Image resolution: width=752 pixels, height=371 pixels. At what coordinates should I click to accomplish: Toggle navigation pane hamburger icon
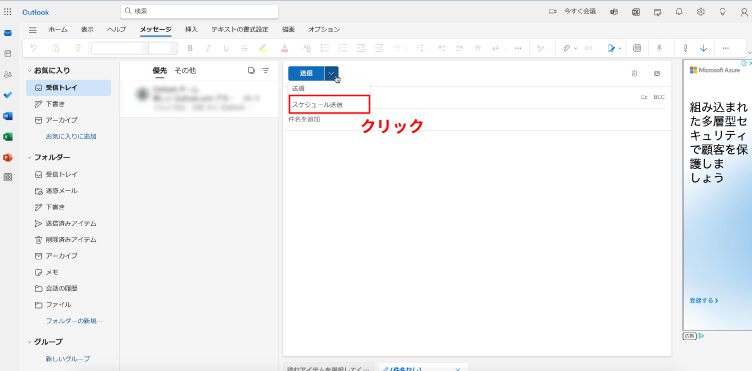(33, 30)
